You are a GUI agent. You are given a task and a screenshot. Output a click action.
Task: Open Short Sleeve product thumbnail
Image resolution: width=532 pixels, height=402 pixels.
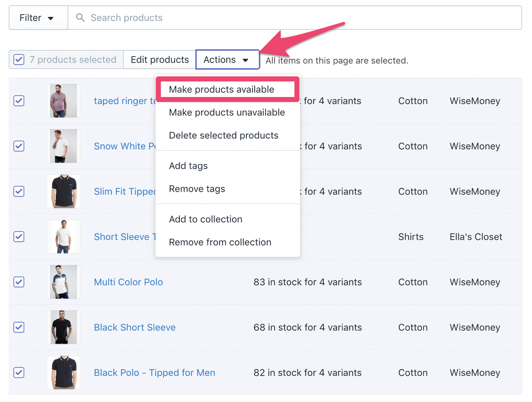point(64,237)
